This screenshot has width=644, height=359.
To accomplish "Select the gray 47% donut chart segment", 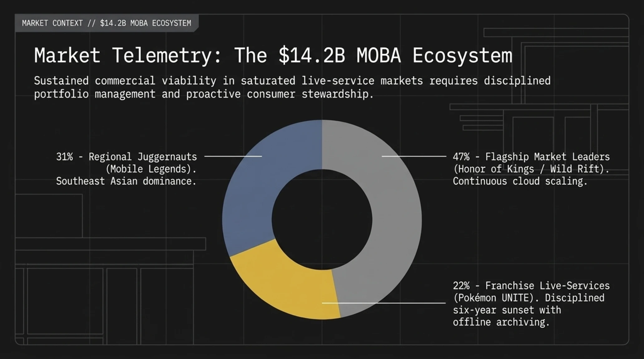I will pyautogui.click(x=397, y=218).
